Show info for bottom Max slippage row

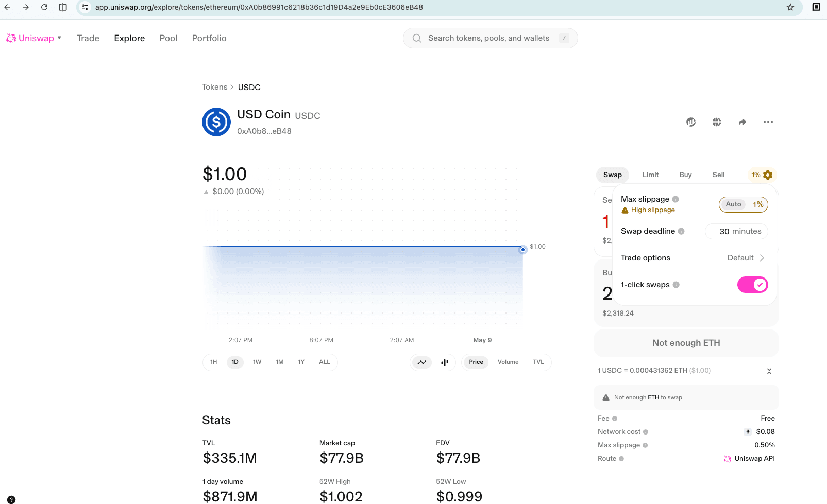click(x=645, y=445)
